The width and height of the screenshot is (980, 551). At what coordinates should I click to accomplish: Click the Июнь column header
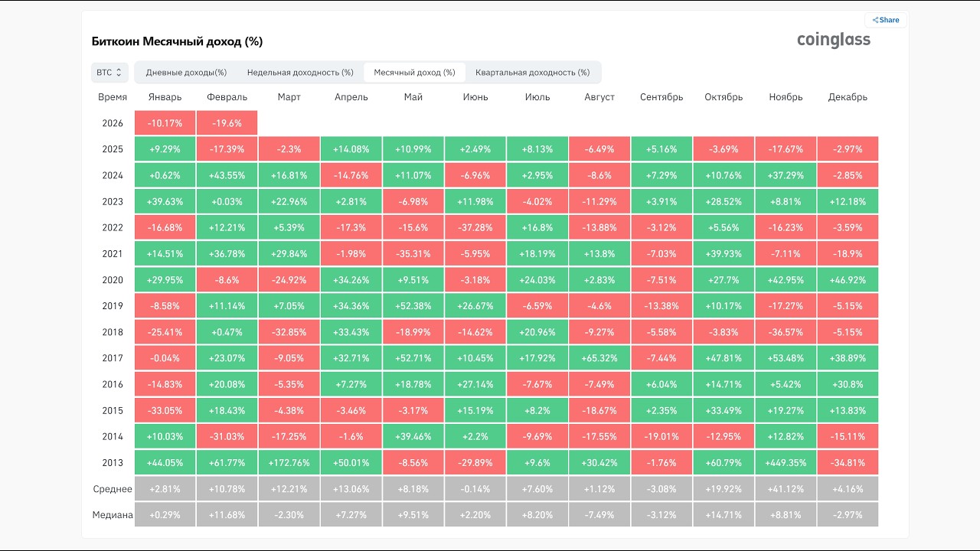[475, 97]
